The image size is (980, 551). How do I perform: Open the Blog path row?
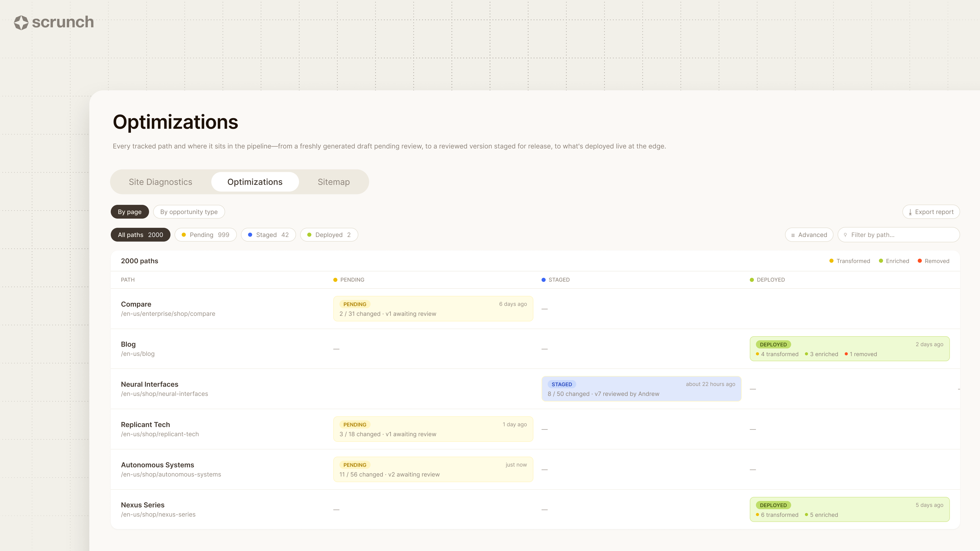(x=535, y=349)
